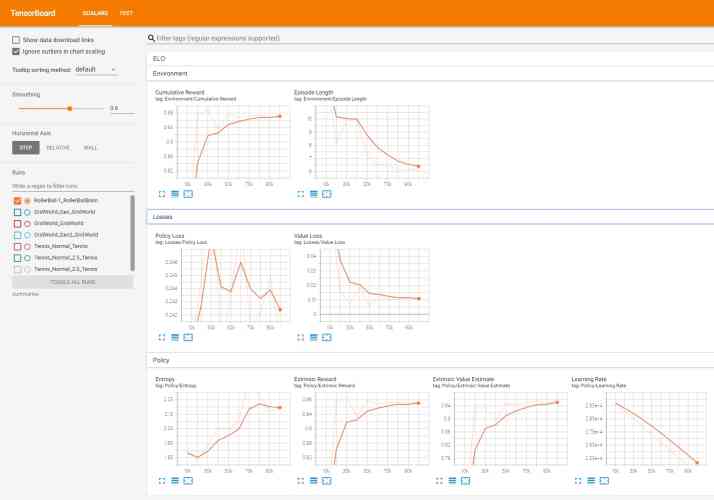Image resolution: width=714 pixels, height=500 pixels.
Task: Expand the Extrinsic Reward chart to full size
Action: point(301,481)
